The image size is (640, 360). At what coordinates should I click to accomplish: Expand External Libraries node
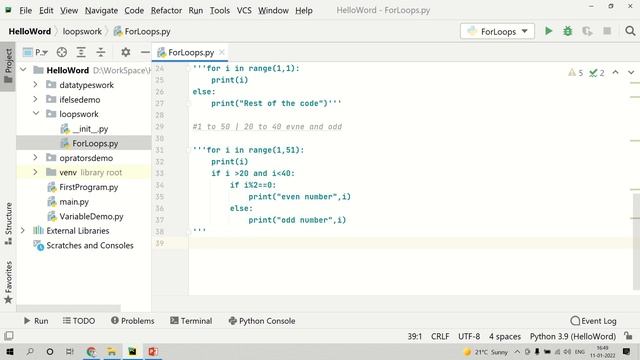(23, 231)
